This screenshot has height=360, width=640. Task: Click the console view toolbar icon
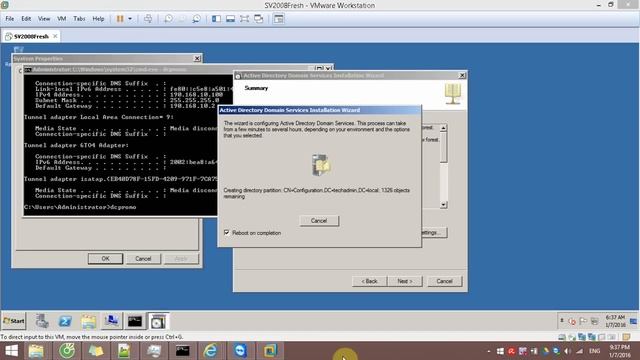279,19
